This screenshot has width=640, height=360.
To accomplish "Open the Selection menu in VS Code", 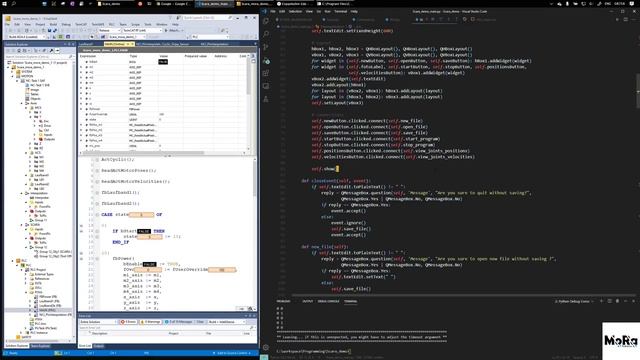I will tap(295, 11).
